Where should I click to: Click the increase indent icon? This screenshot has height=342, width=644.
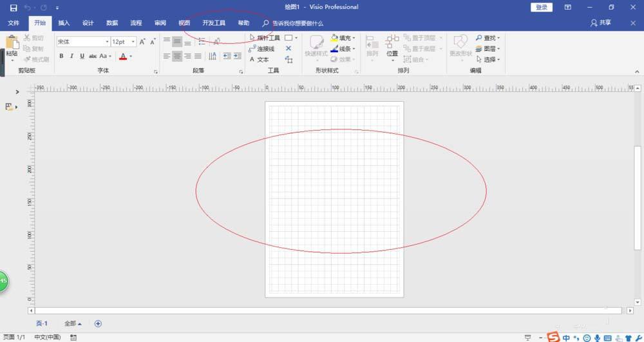point(238,56)
